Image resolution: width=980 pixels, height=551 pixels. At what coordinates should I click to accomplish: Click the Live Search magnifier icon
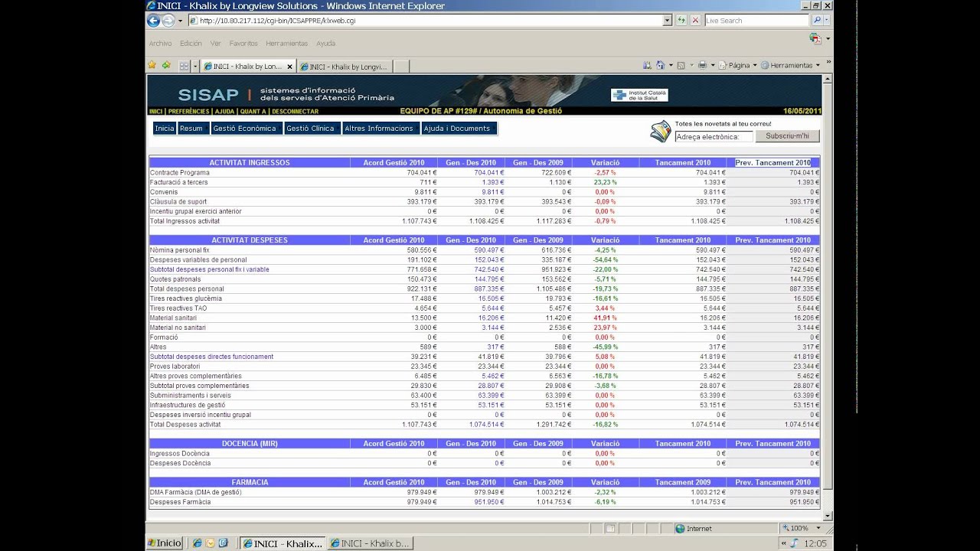click(x=817, y=21)
